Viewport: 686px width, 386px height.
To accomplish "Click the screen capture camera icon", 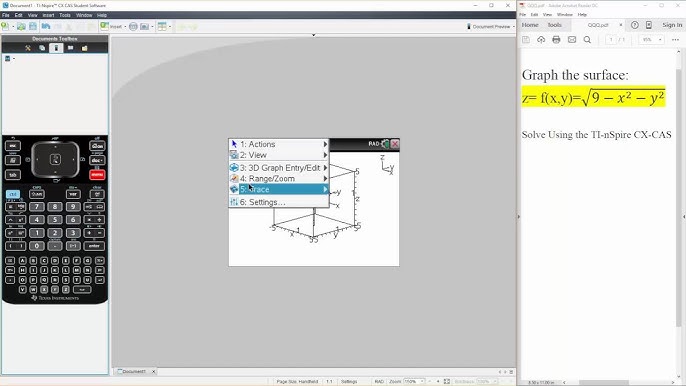I will coord(144,26).
